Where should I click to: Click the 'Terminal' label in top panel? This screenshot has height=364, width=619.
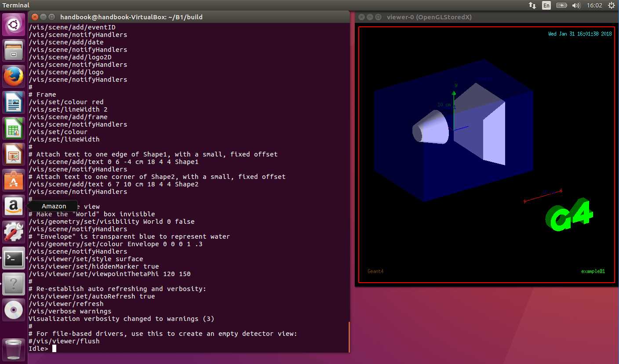[16, 5]
